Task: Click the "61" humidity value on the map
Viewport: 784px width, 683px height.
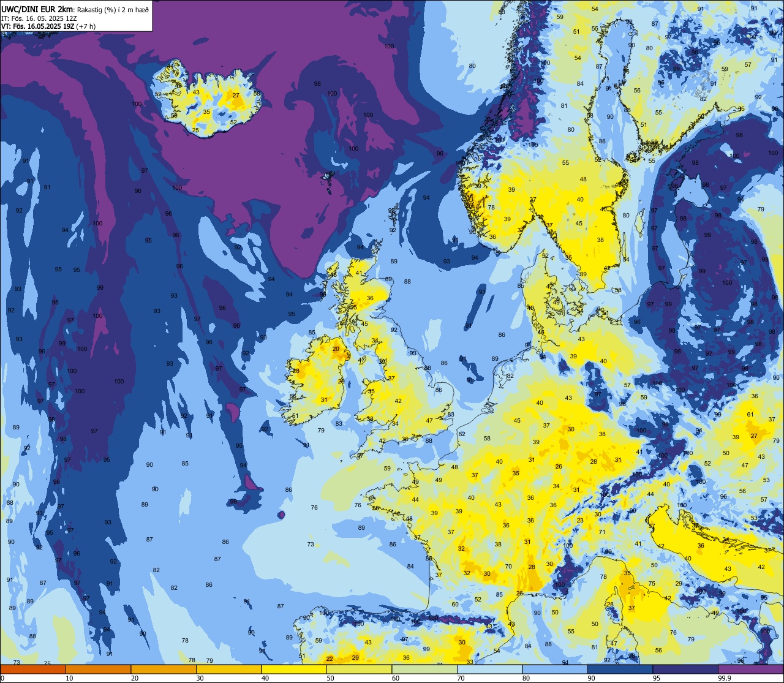Action: pyautogui.click(x=750, y=415)
